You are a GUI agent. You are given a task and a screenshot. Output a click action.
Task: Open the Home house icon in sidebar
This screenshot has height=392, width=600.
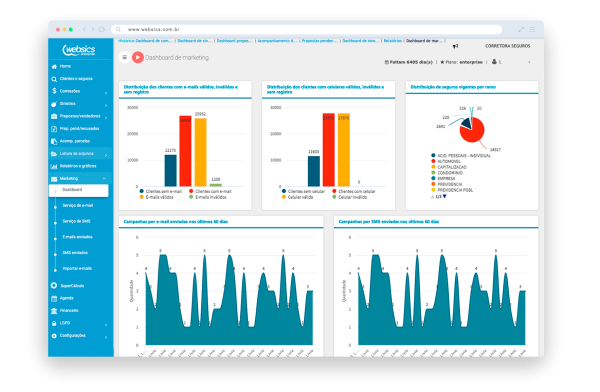[54, 67]
